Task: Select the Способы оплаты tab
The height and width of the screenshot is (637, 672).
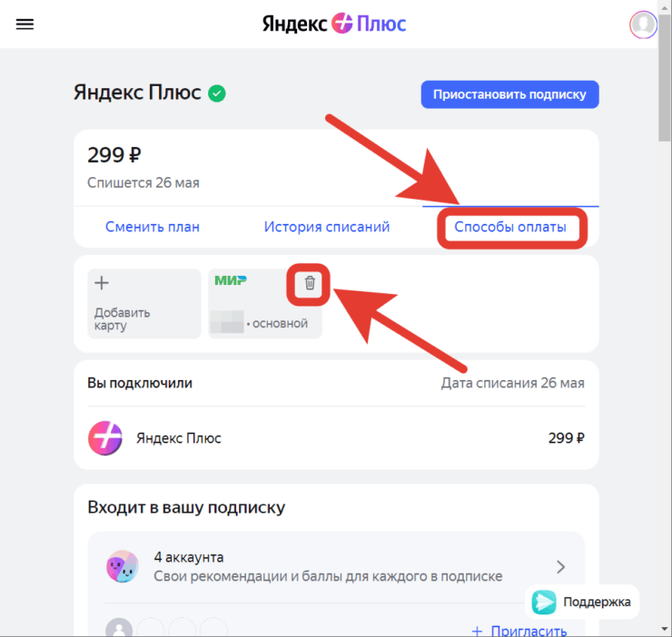Action: click(510, 227)
